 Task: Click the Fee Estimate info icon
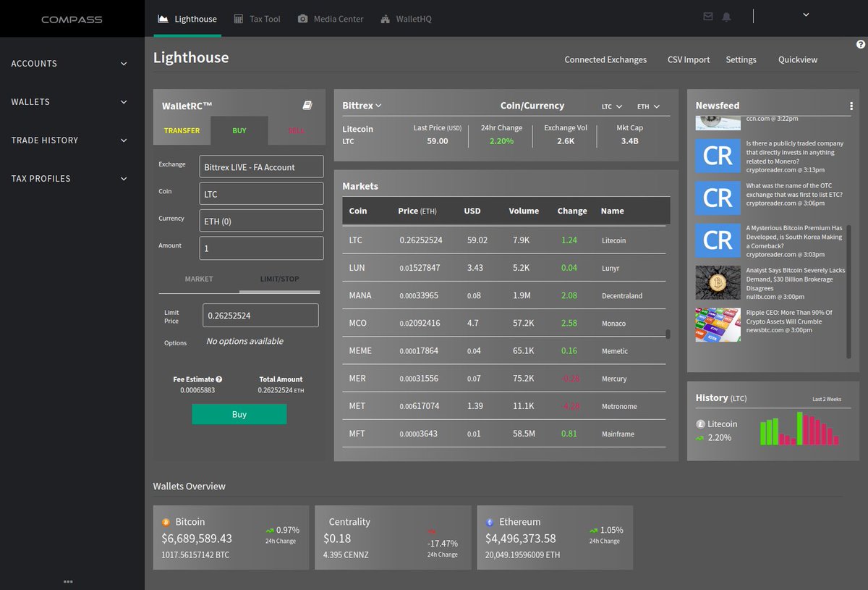[219, 379]
